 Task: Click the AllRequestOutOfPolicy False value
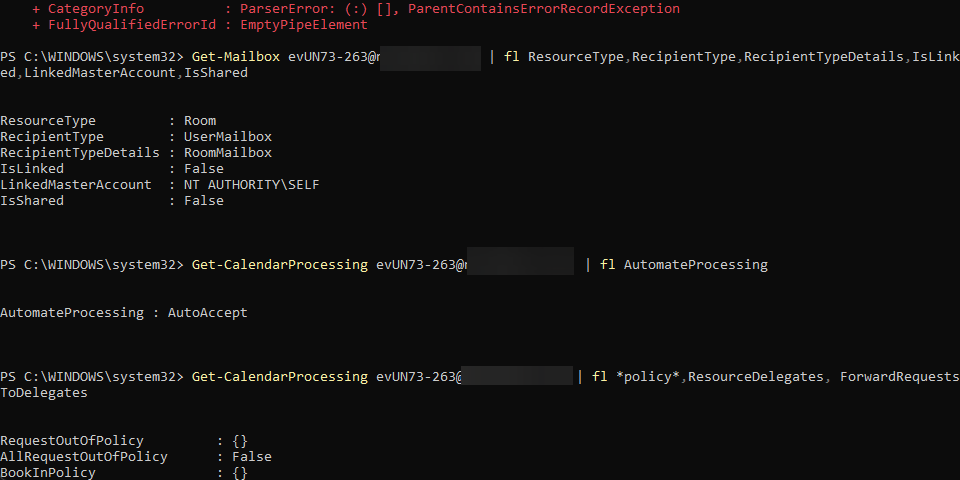pyautogui.click(x=252, y=457)
